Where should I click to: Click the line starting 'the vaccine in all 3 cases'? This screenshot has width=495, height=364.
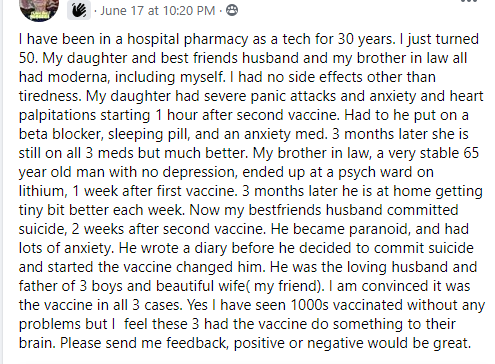[x=252, y=305]
